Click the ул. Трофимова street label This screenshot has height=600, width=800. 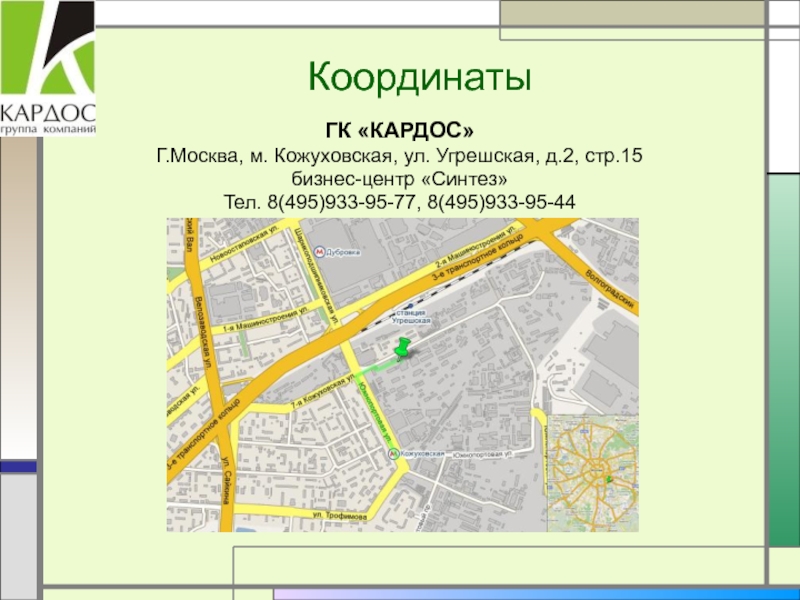point(339,516)
